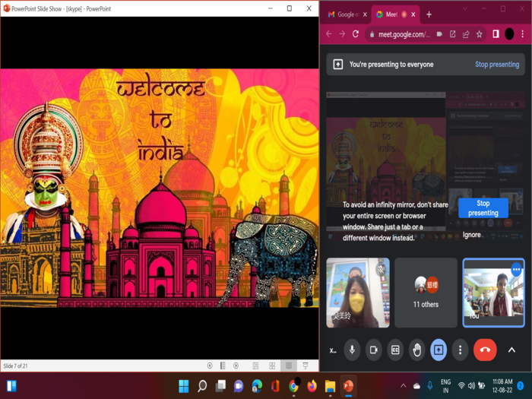Open the slide show menu icon in PowerPoint
532x399 pixels.
(223, 366)
